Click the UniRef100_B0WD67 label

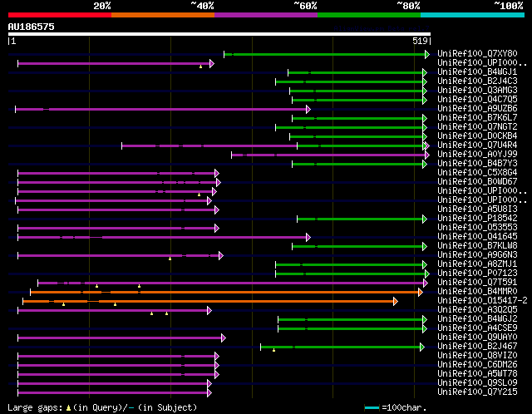(x=477, y=182)
